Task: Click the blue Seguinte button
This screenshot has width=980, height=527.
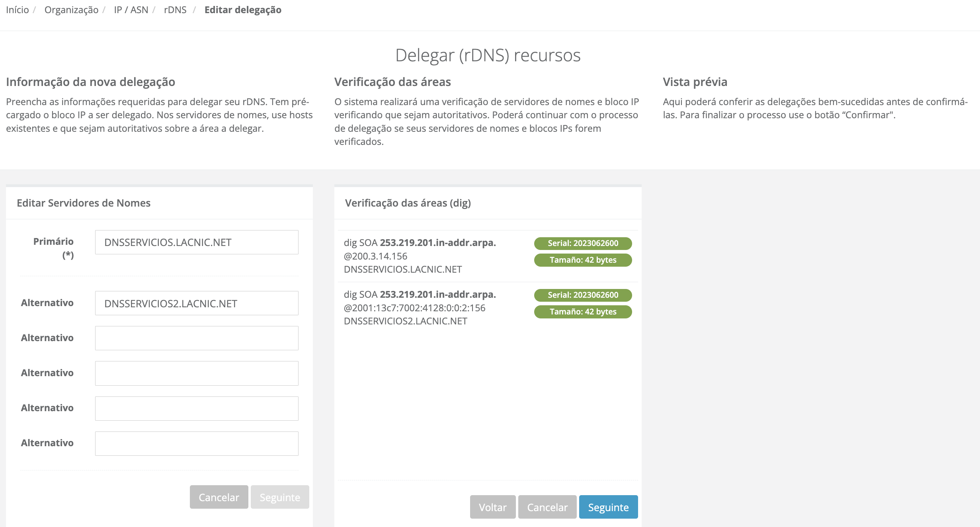Action: [608, 507]
